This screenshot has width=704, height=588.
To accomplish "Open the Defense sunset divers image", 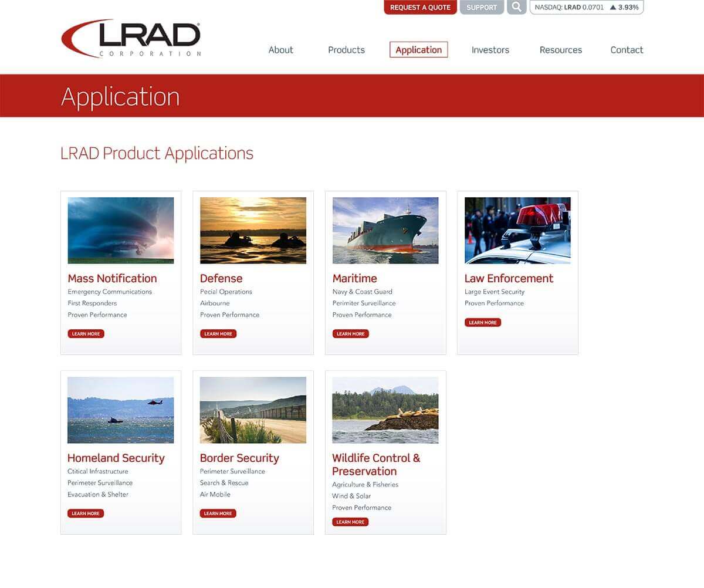I will [253, 230].
